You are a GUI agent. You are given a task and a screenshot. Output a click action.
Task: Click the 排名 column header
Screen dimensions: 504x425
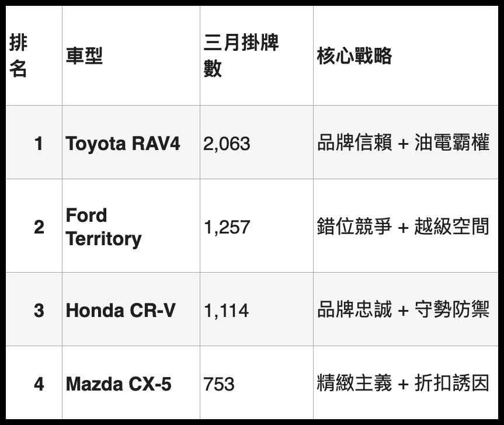(x=19, y=56)
